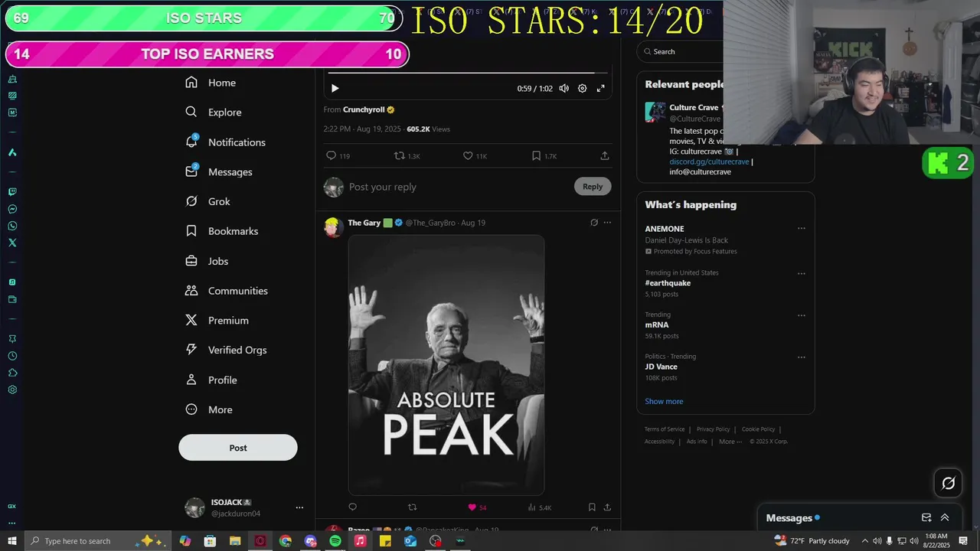Click Show more under What's happening
Viewport: 980px width, 551px height.
[664, 401]
